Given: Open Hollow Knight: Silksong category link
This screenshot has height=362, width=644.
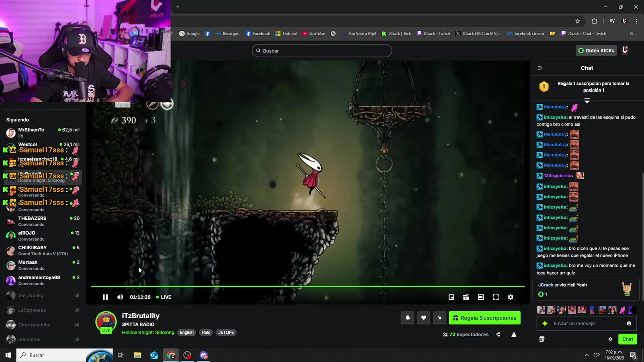Looking at the screenshot, I should pyautogui.click(x=148, y=332).
